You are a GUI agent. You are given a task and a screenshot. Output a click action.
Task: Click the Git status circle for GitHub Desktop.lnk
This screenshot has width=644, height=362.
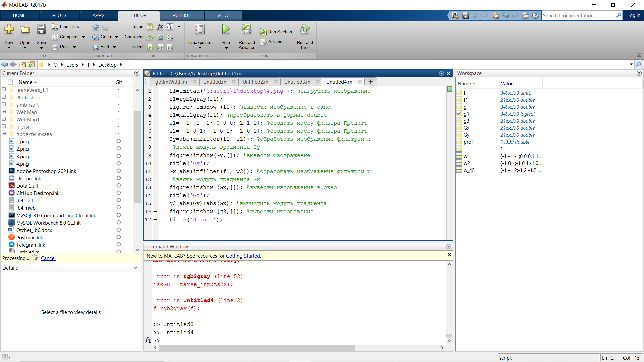coord(119,193)
